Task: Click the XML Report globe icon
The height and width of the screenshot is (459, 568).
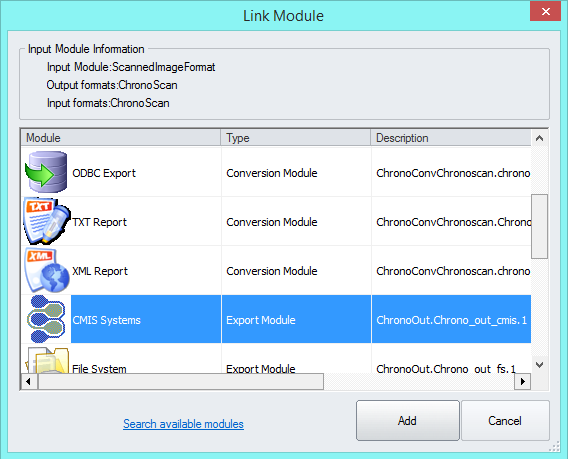Action: coord(47,270)
